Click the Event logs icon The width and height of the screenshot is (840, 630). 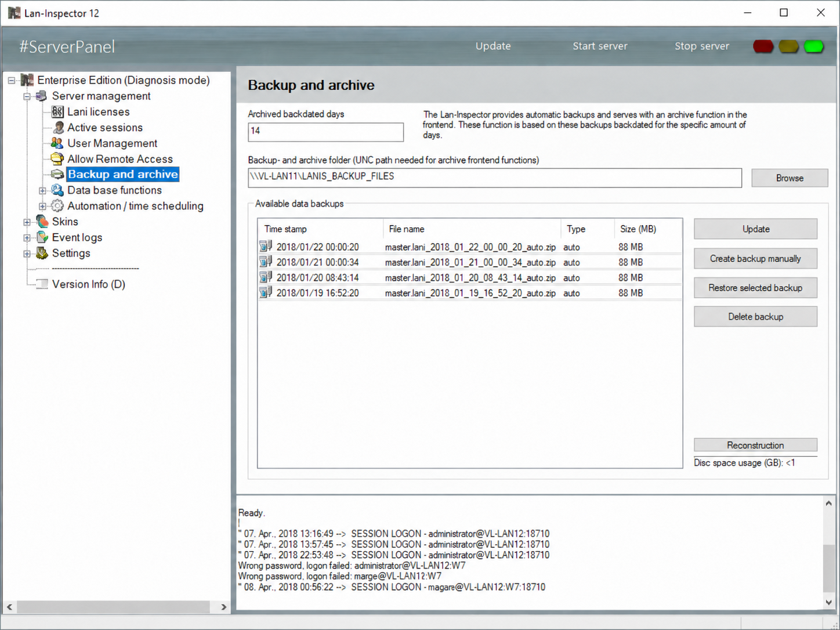42,237
